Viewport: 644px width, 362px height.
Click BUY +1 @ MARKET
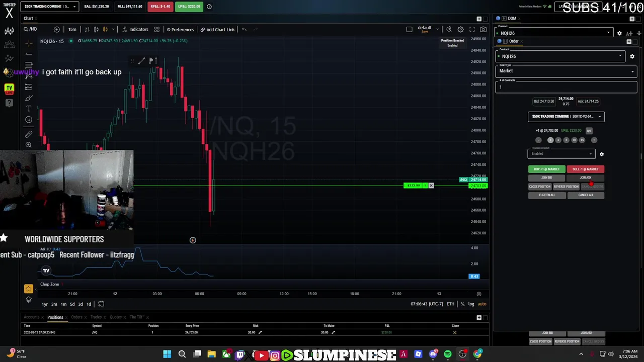click(546, 169)
